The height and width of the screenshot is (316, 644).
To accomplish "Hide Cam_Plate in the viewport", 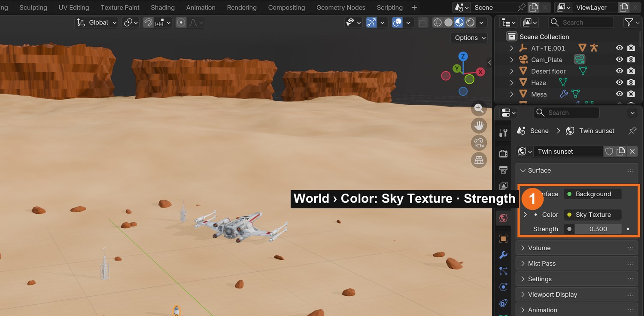I will tap(619, 60).
